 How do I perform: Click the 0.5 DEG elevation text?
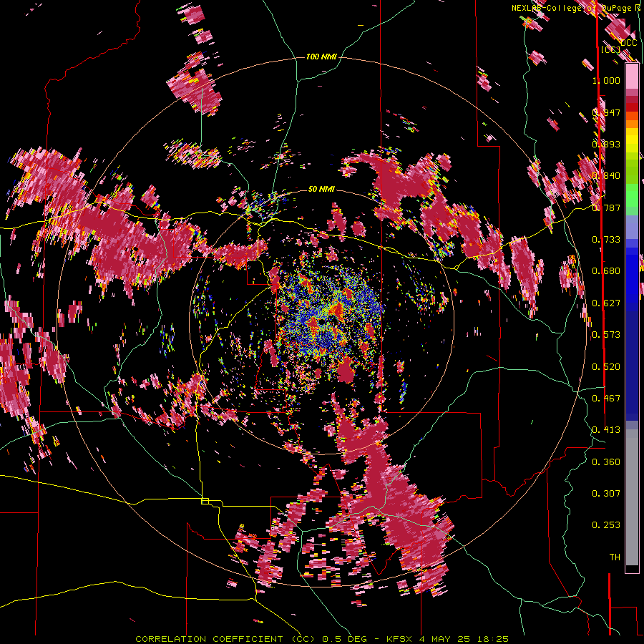(x=343, y=639)
